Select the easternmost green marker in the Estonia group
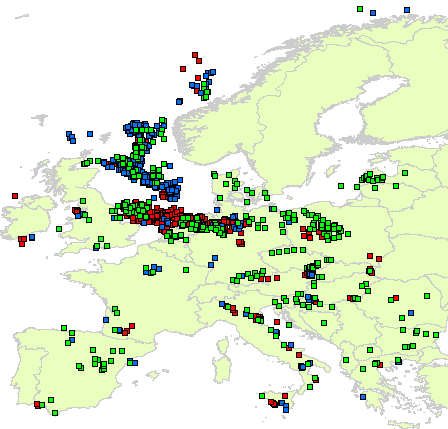448x429 pixels. click(x=405, y=173)
